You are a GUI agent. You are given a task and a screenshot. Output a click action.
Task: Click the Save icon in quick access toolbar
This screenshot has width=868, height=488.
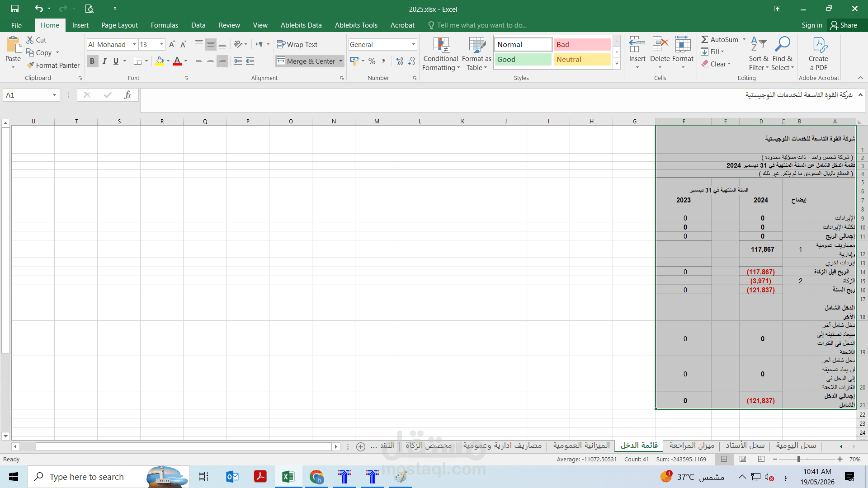tap(15, 9)
